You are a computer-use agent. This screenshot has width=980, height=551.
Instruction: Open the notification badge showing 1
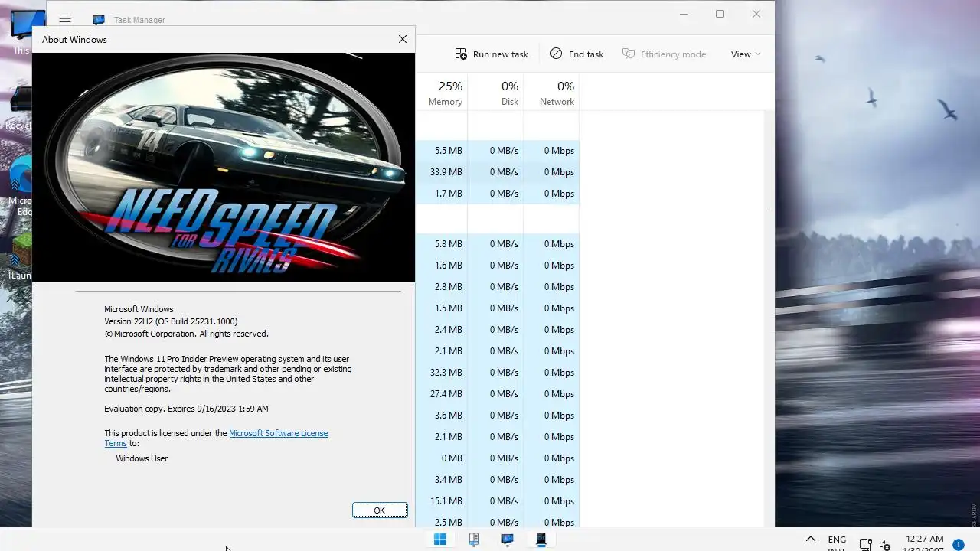coord(958,545)
